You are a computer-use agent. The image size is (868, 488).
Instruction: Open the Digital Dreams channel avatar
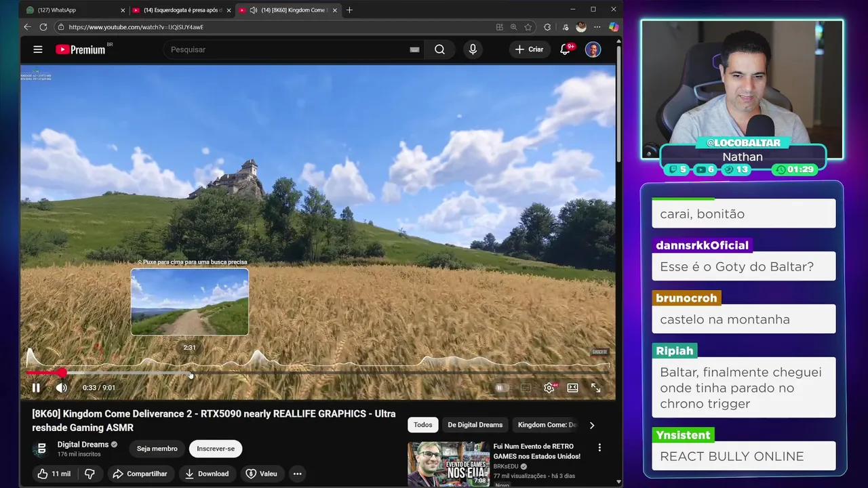[41, 449]
